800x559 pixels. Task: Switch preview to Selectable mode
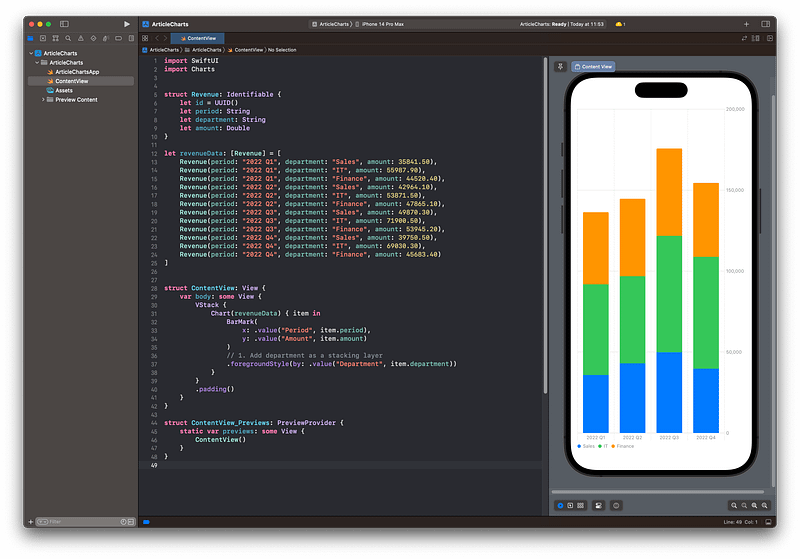[570, 505]
